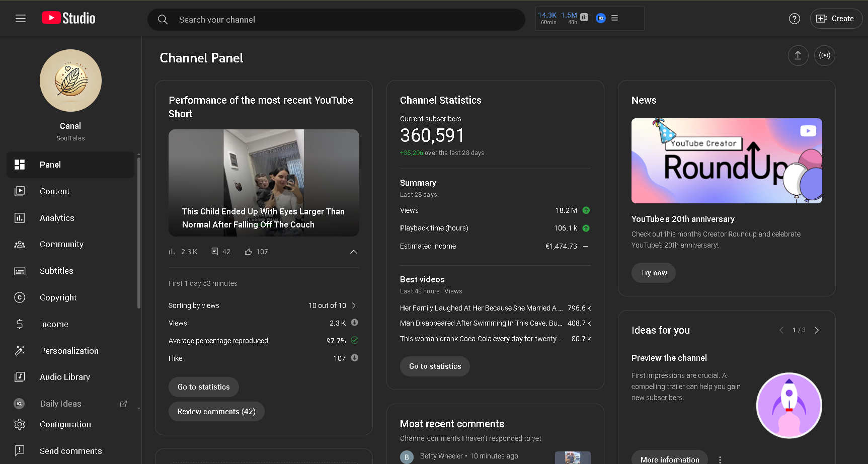Open the thumbnail beside Betty Wheeler's comment
The image size is (868, 464).
tap(573, 457)
